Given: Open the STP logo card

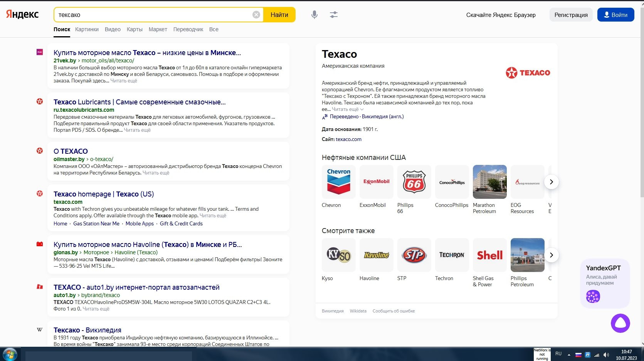Looking at the screenshot, I should pyautogui.click(x=414, y=255).
